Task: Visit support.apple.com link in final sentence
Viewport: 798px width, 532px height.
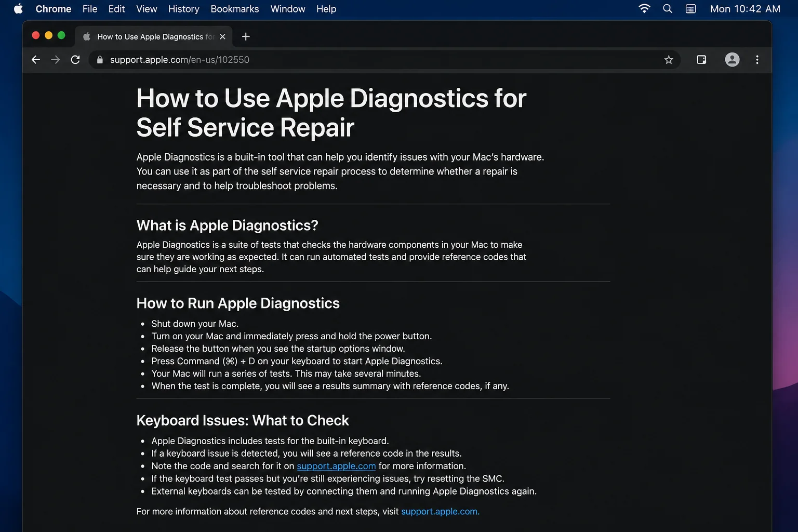Action: point(440,511)
